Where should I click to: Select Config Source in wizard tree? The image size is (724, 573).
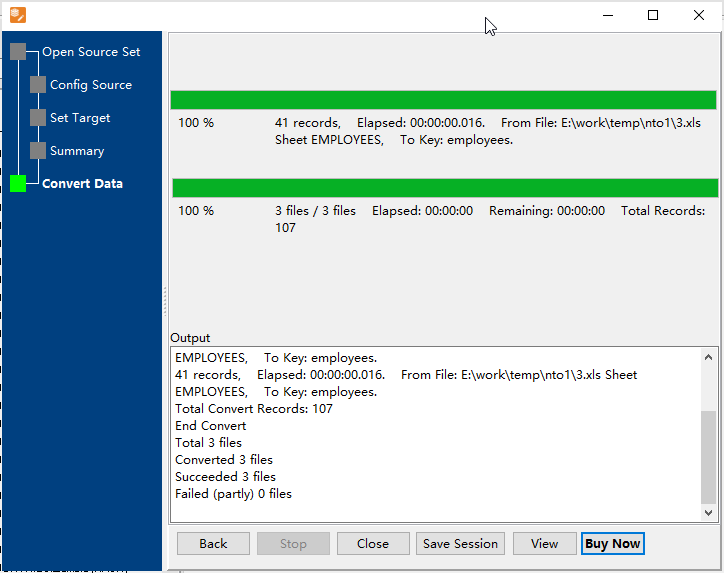(x=91, y=85)
